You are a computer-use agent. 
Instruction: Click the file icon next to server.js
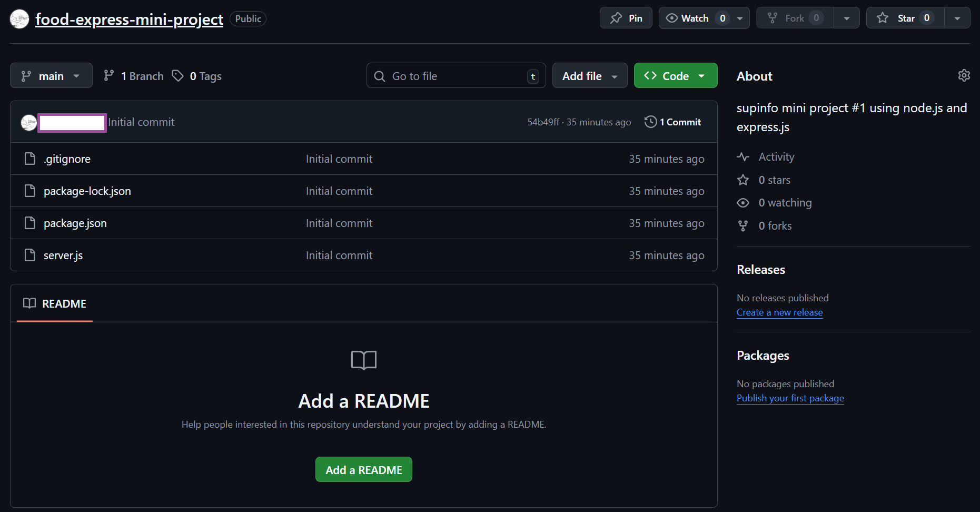[30, 255]
